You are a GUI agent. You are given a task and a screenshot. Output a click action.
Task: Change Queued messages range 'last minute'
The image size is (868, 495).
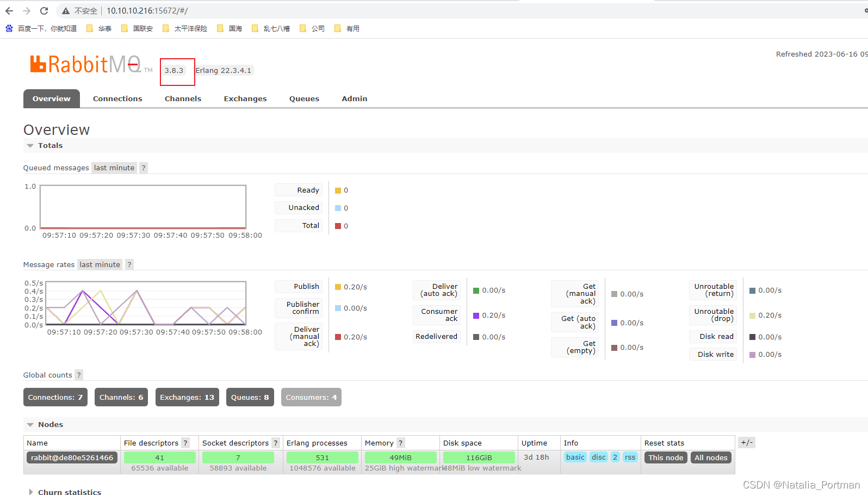pos(114,168)
